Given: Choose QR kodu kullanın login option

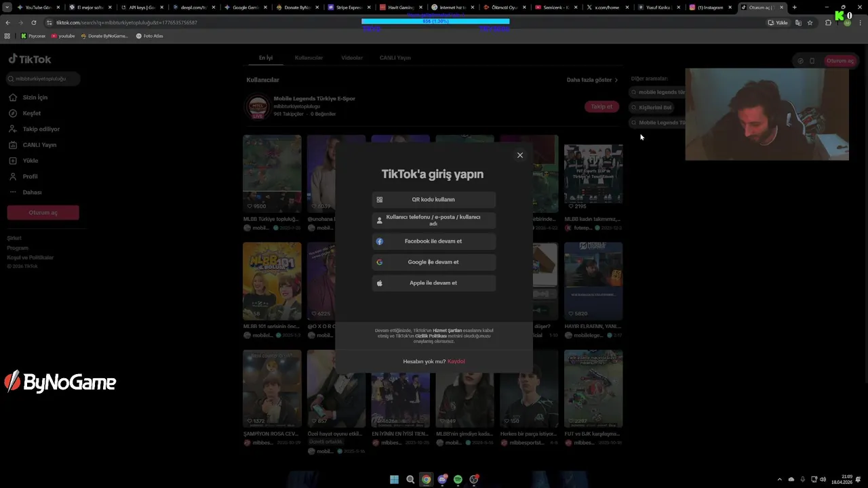Looking at the screenshot, I should (x=433, y=199).
